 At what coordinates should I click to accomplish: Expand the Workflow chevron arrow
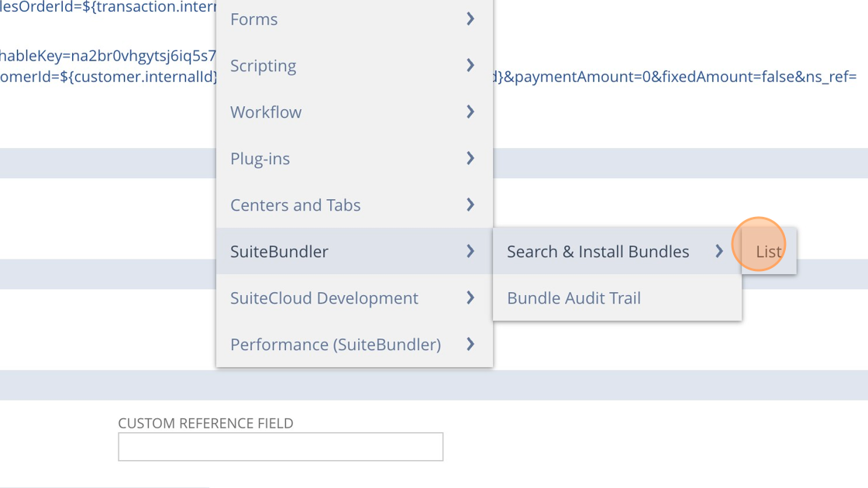(x=470, y=112)
